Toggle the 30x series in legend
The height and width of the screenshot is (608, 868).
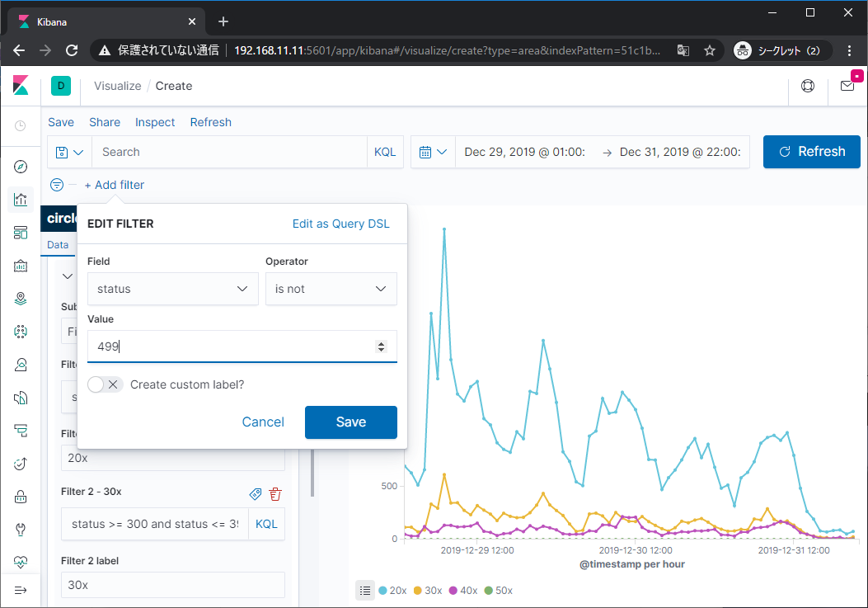click(x=434, y=591)
